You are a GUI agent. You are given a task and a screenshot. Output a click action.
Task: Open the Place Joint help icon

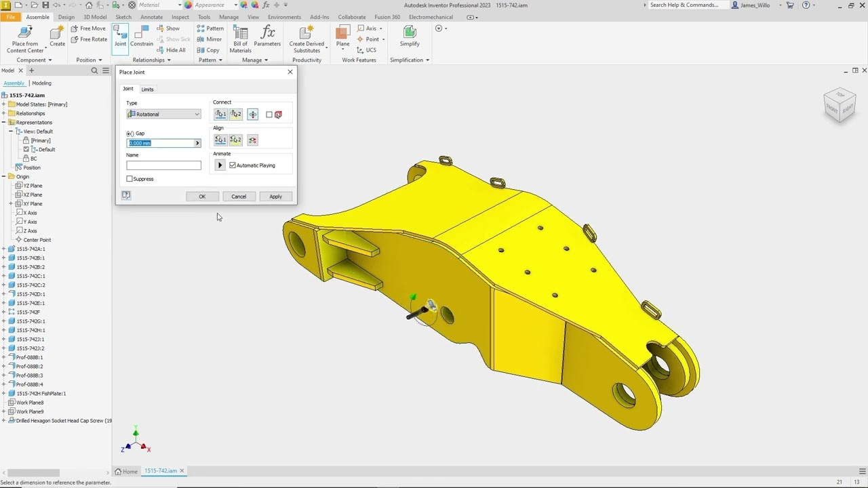(x=126, y=195)
